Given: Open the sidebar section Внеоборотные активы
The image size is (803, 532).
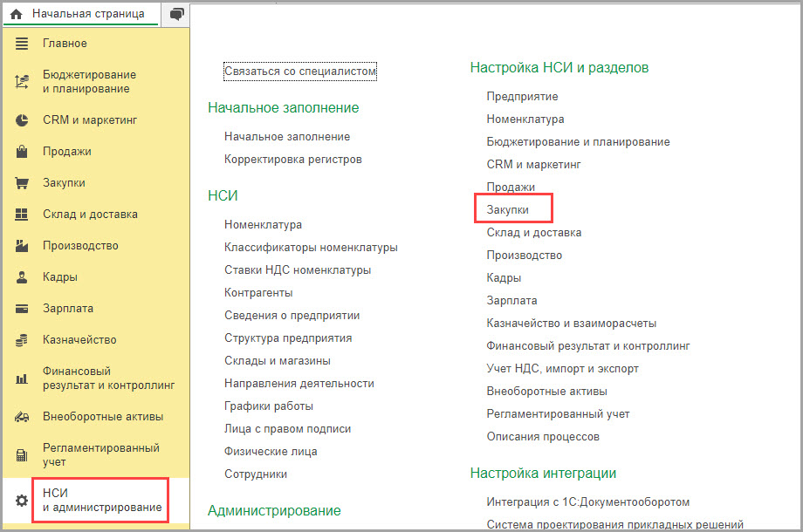Looking at the screenshot, I should coord(103,417).
